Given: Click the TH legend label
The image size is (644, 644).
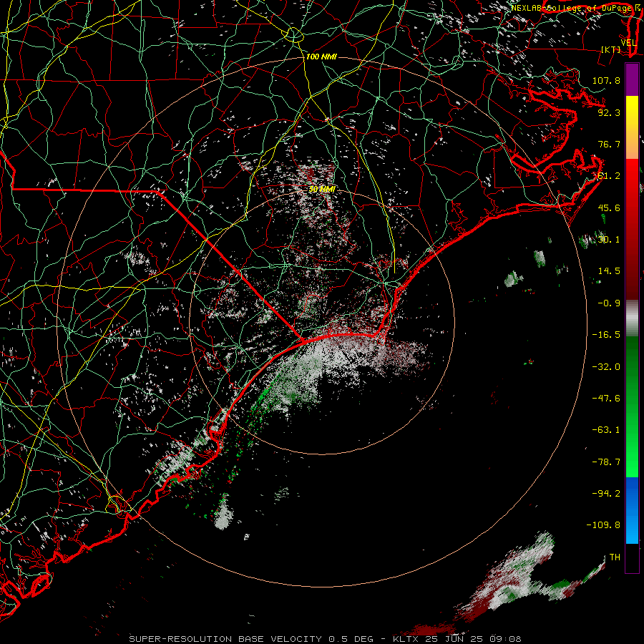Looking at the screenshot, I should click(x=615, y=557).
